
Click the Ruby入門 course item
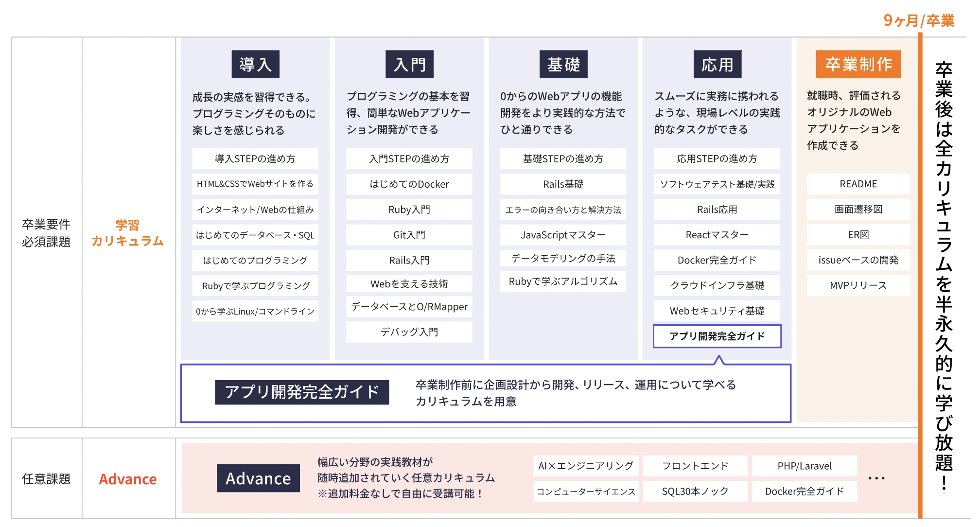tap(409, 210)
